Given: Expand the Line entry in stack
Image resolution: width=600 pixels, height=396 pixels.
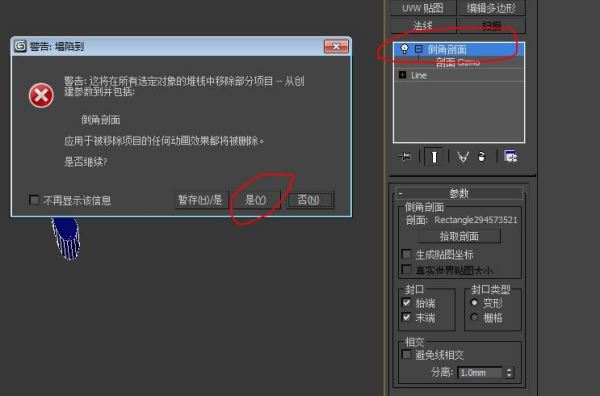Looking at the screenshot, I should coord(403,75).
